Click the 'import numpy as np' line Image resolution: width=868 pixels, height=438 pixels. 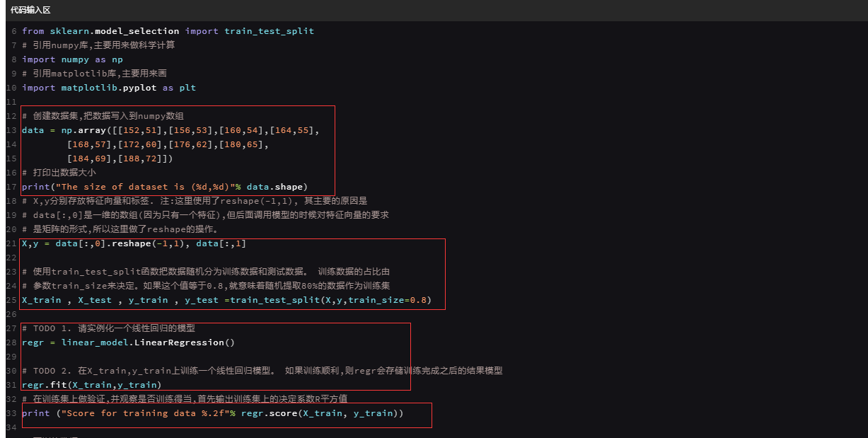pos(72,59)
